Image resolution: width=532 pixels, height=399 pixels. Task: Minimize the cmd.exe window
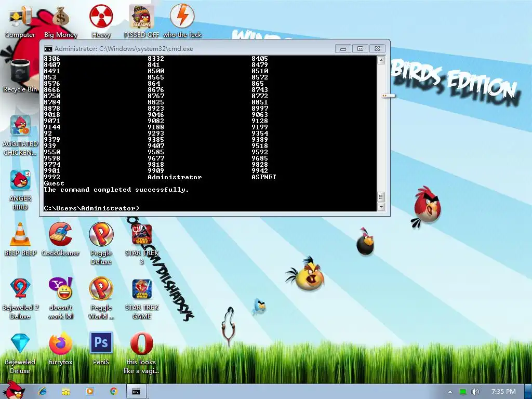click(x=343, y=49)
